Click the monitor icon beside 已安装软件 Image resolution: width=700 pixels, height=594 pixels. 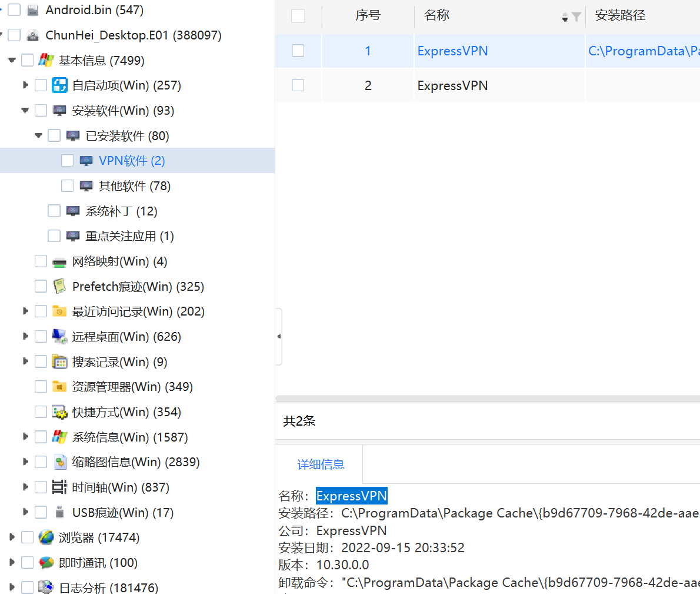[73, 135]
